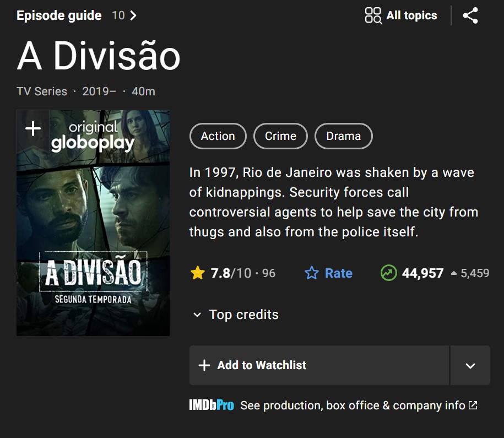Image resolution: width=504 pixels, height=438 pixels.
Task: Open watchlist options dropdown arrow
Action: click(470, 365)
